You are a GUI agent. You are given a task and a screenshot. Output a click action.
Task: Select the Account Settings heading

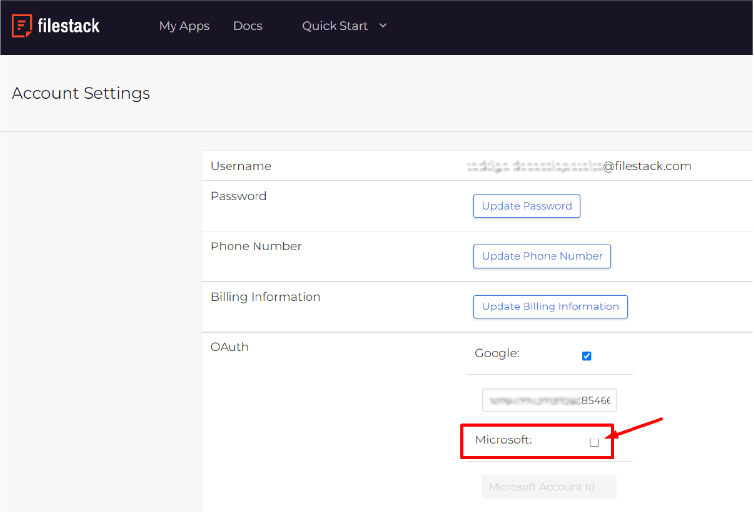[x=81, y=93]
